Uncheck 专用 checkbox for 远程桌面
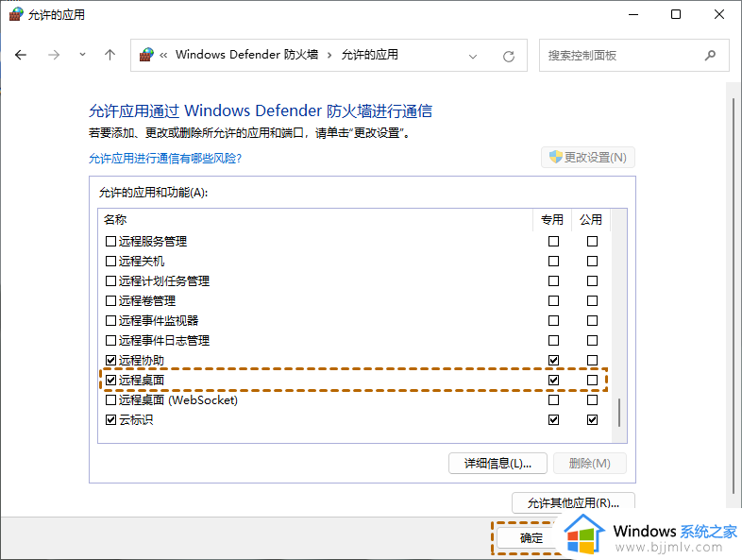This screenshot has width=742, height=560. 553,381
